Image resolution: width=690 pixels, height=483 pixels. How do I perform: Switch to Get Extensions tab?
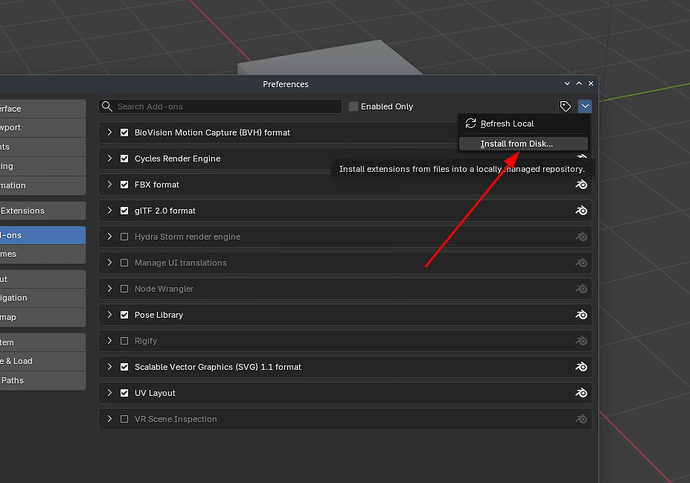[43, 211]
